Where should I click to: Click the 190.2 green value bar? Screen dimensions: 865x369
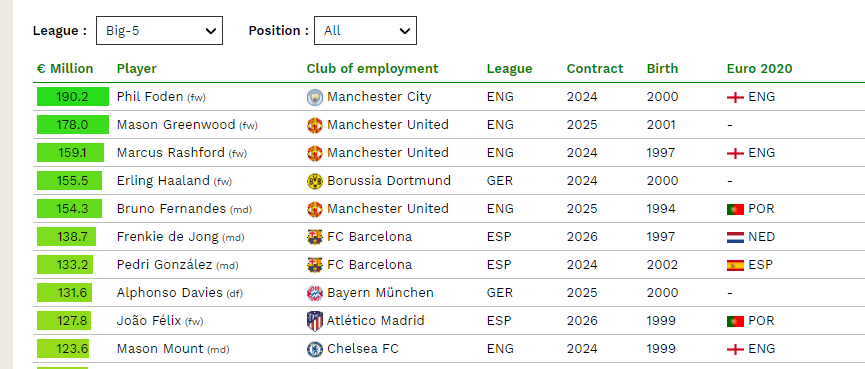(73, 97)
